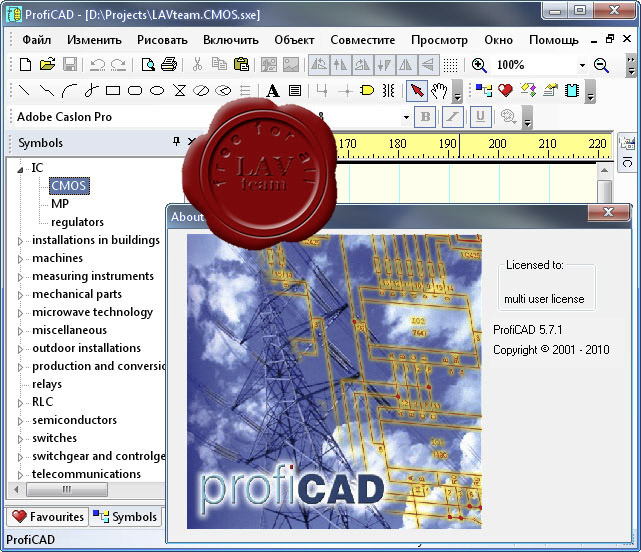641x552 pixels.
Task: Expand the measuring instruments tree node
Action: [20, 277]
